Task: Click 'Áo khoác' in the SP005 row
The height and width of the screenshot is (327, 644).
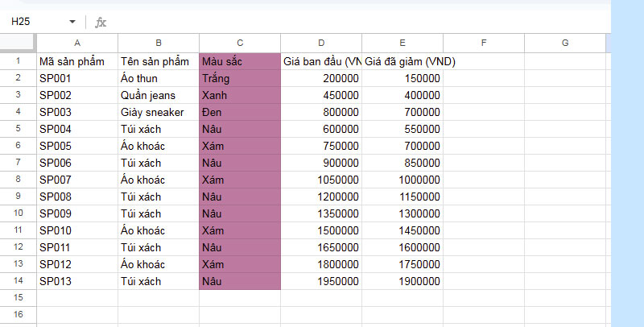Action: click(x=159, y=146)
